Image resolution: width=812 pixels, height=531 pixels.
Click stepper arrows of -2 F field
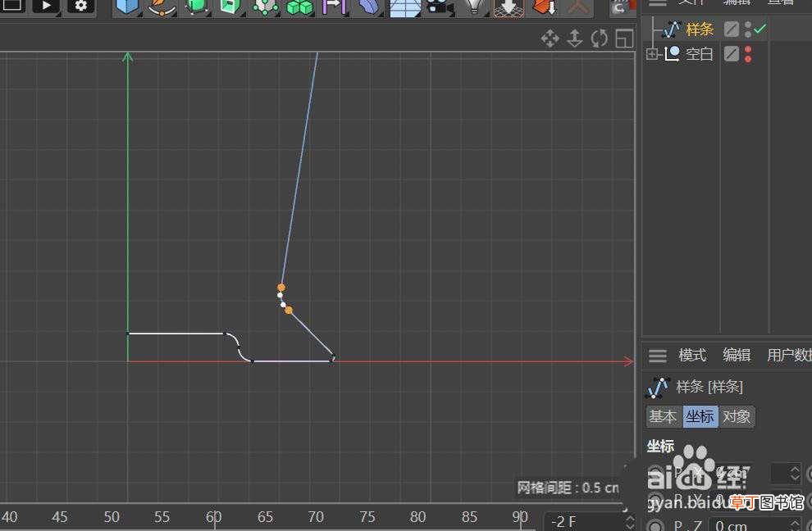630,522
